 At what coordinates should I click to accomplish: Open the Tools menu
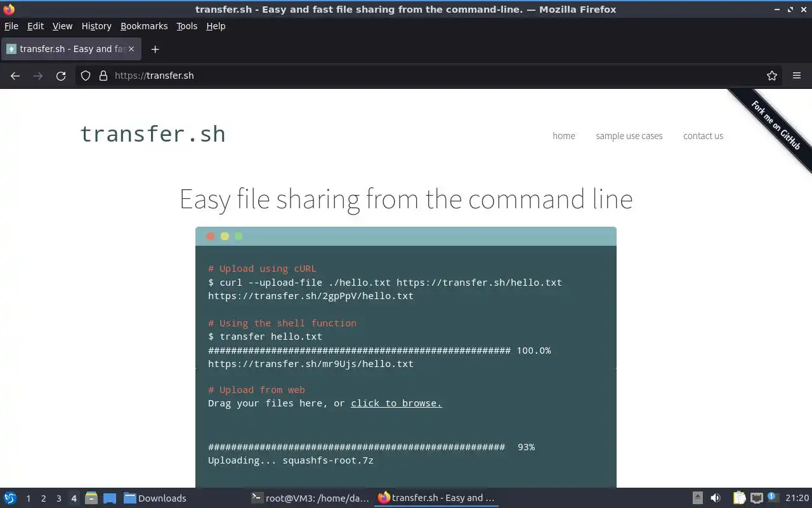coord(187,26)
